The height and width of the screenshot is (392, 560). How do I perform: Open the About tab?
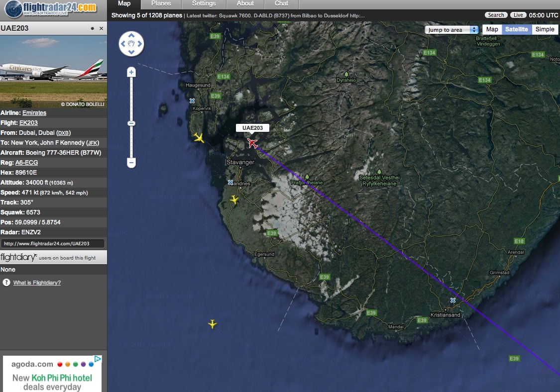click(x=245, y=3)
